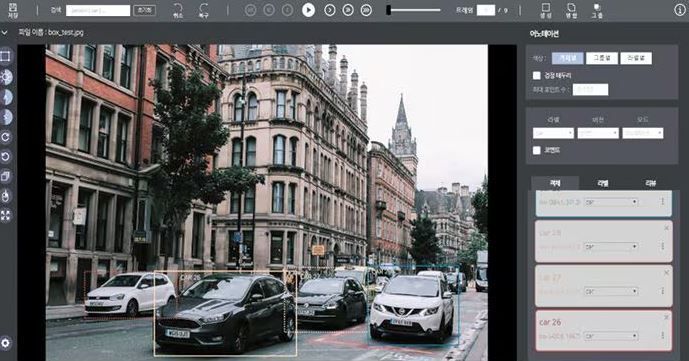Click the black Ford car bounding box

tap(225, 314)
